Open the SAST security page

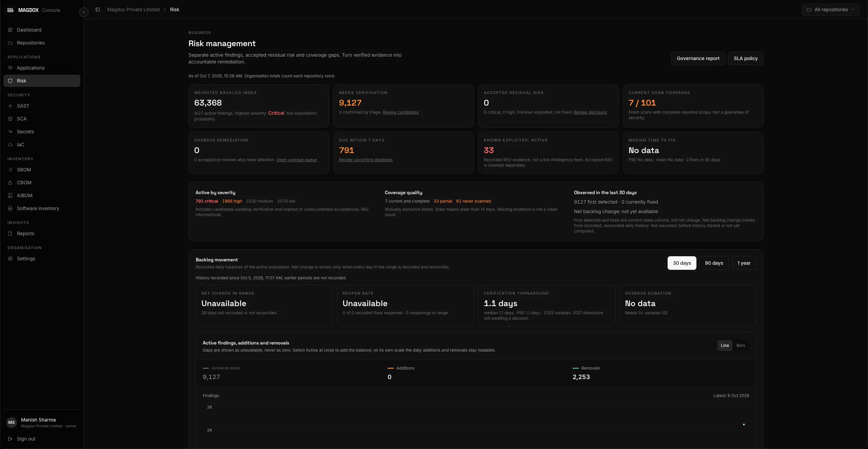[x=42, y=106]
